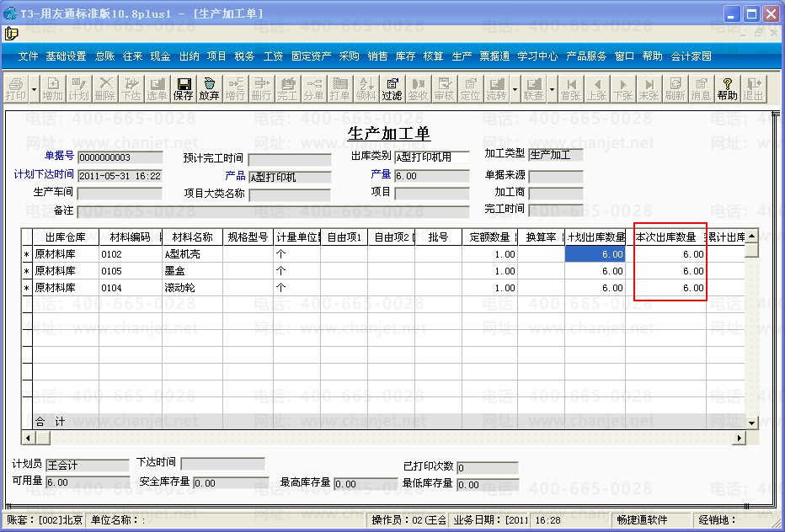Image resolution: width=785 pixels, height=532 pixels.
Task: Click the 领料 material-picking toolbar icon
Action: click(x=366, y=88)
